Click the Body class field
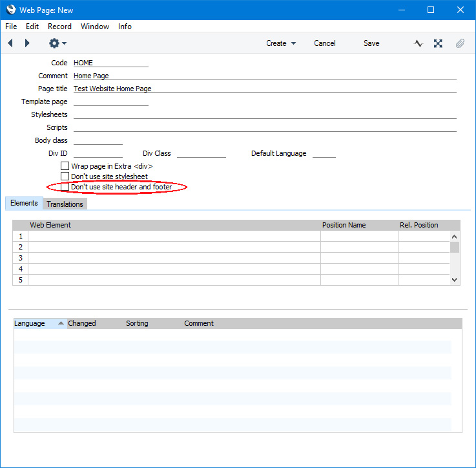The width and height of the screenshot is (476, 468). [x=98, y=140]
